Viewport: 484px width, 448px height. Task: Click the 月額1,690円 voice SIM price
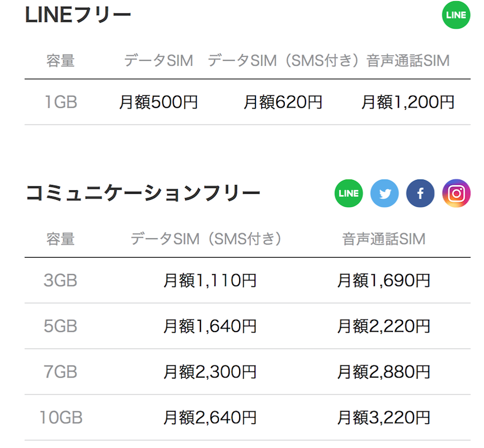coord(384,280)
